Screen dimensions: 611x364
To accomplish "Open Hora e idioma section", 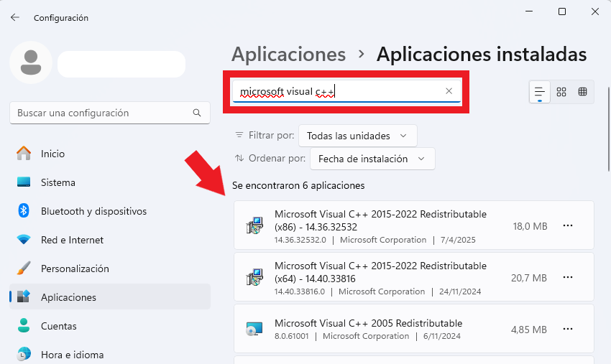I will pos(110,355).
